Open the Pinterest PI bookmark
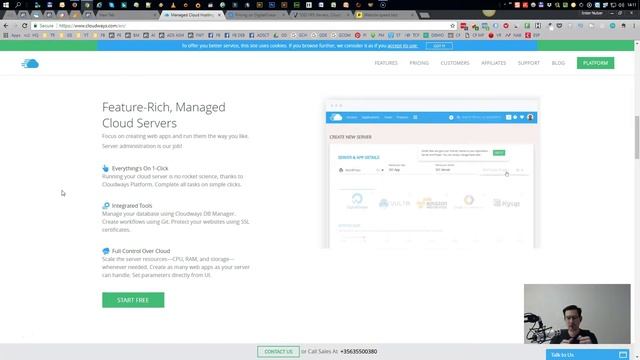The height and width of the screenshot is (360, 640). (360, 36)
